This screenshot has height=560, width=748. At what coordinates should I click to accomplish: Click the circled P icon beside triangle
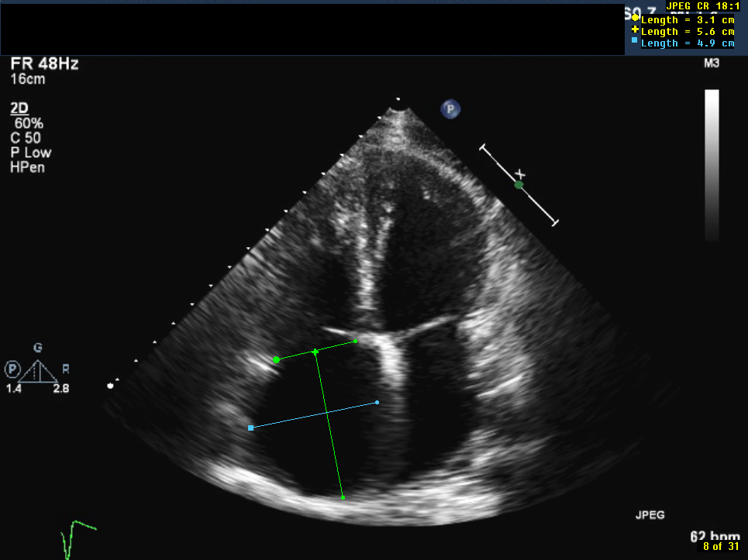point(12,369)
